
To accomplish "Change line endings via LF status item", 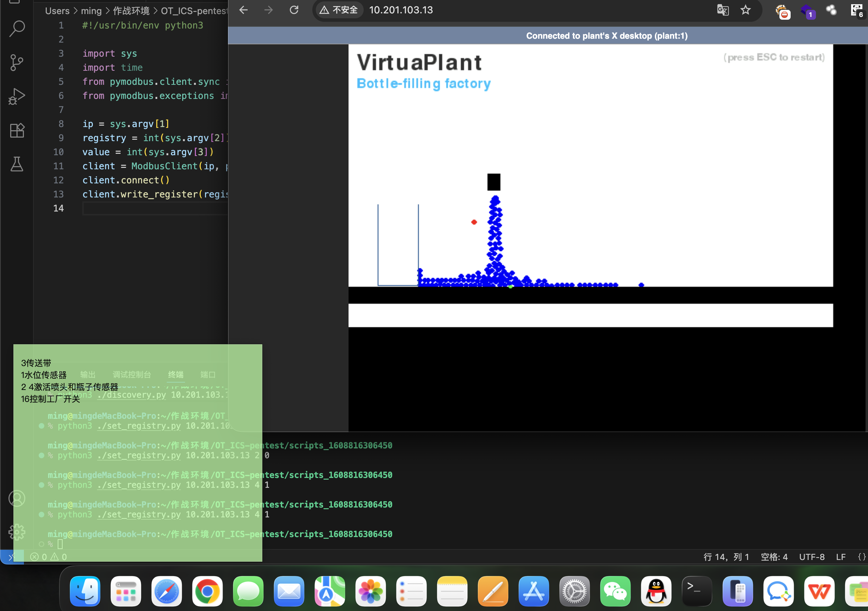I will tap(841, 556).
